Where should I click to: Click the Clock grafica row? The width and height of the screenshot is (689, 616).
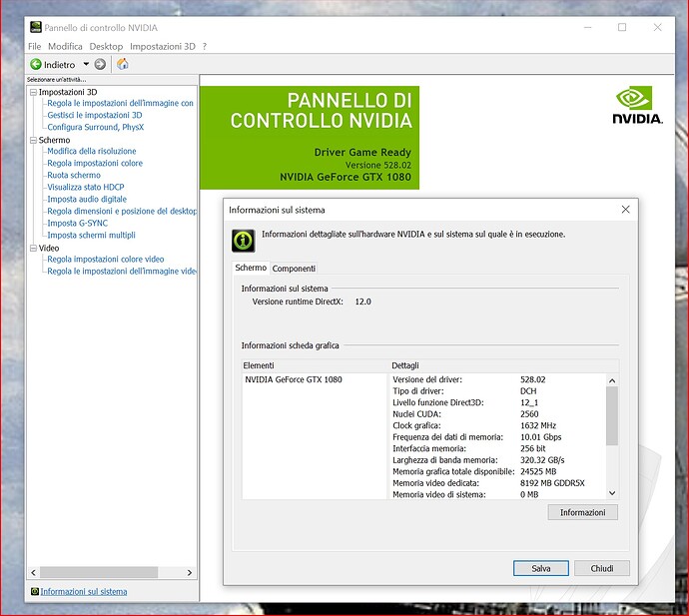pos(498,425)
